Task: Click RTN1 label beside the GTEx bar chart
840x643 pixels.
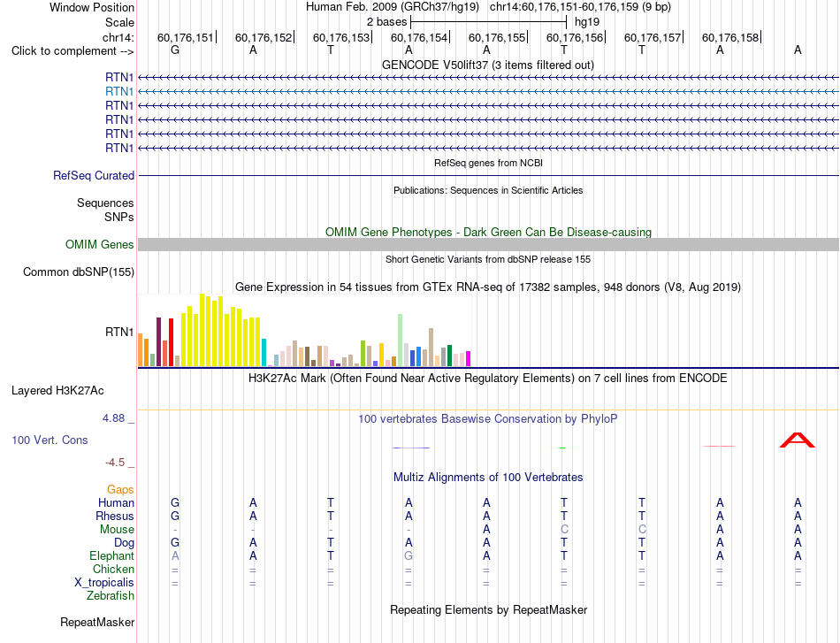Action: coord(119,333)
